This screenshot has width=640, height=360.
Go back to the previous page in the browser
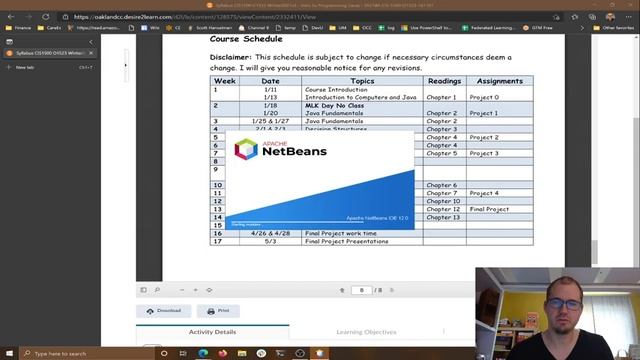11,17
